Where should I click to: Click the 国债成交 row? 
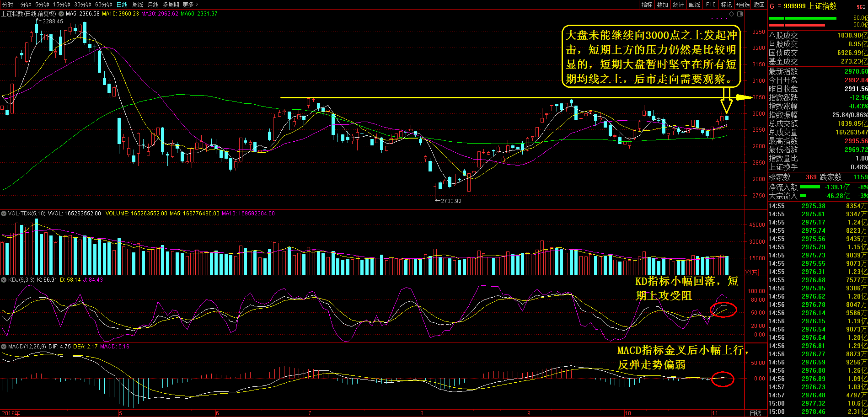[x=818, y=53]
